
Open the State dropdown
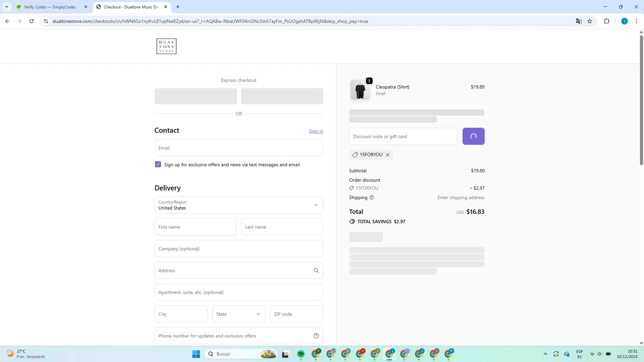point(238,314)
